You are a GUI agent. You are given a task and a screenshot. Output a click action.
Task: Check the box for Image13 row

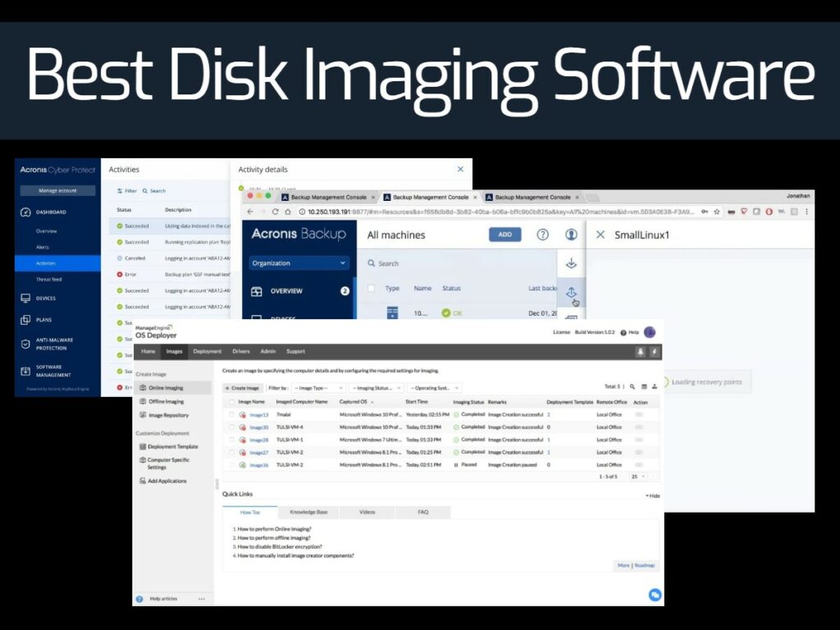click(x=231, y=414)
